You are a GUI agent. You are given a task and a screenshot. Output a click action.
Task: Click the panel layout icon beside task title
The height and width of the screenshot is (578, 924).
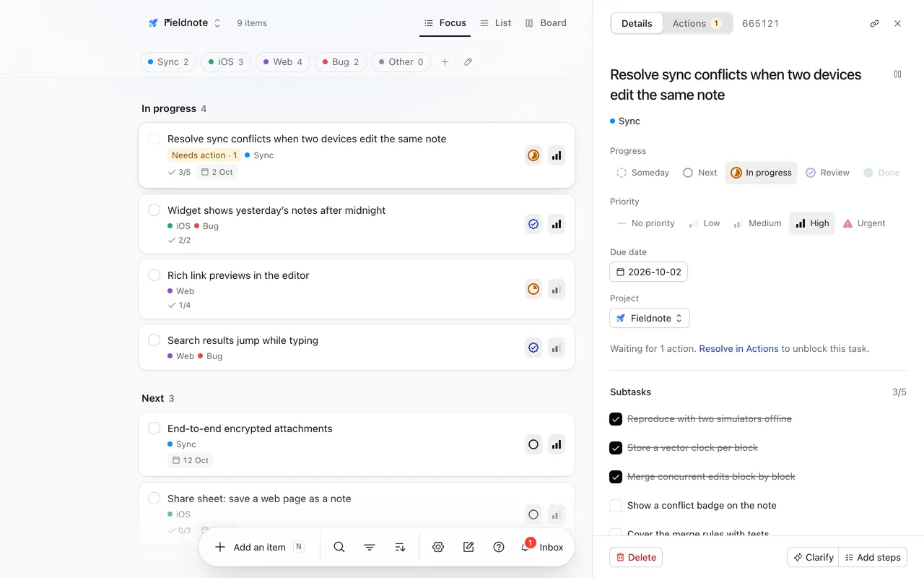click(x=897, y=74)
